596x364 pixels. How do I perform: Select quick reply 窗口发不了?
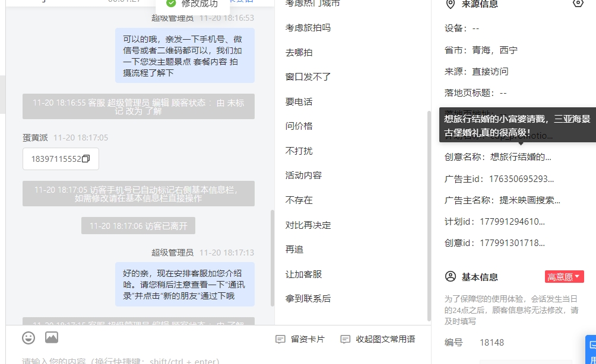(308, 77)
